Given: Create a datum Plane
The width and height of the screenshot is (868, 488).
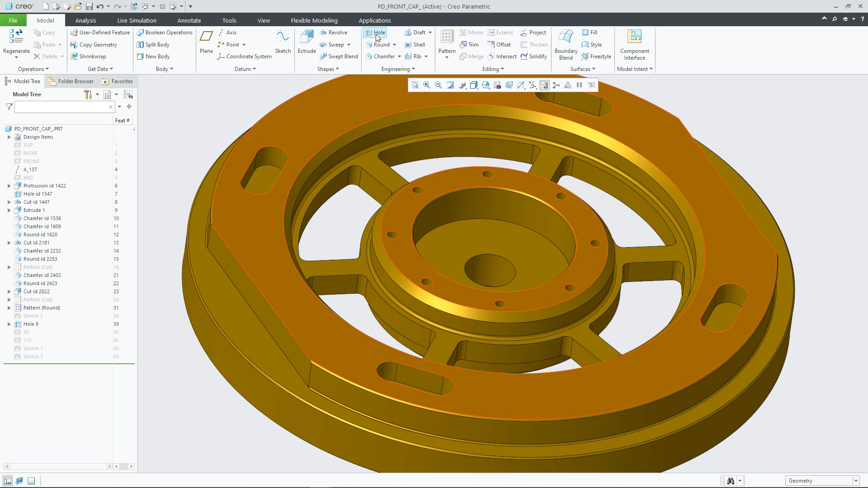Looking at the screenshot, I should [206, 42].
